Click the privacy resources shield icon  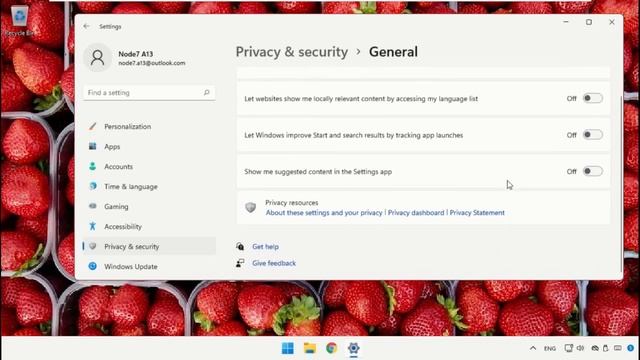(x=250, y=207)
